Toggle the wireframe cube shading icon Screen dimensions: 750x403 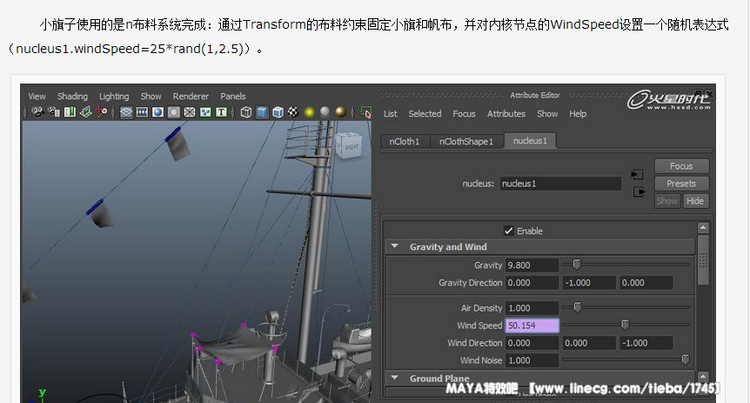click(x=244, y=112)
